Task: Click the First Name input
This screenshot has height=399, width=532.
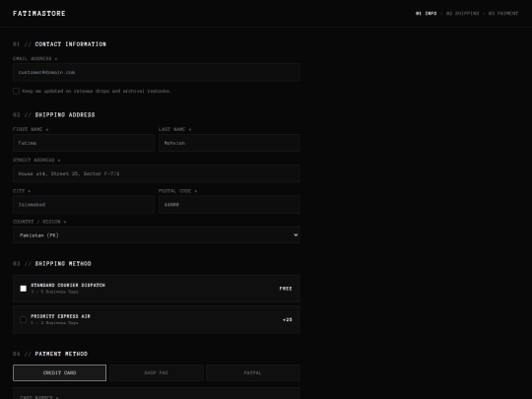Action: coord(84,143)
